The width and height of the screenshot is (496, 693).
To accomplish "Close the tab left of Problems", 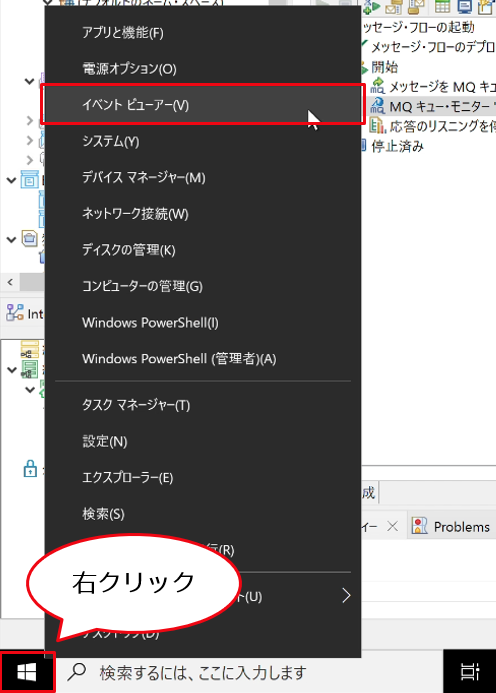I will 393,526.
